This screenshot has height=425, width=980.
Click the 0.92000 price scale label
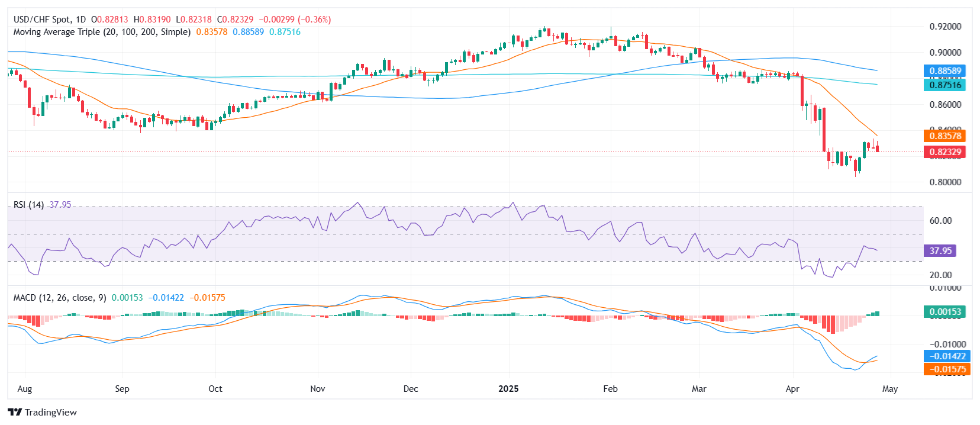coord(945,27)
